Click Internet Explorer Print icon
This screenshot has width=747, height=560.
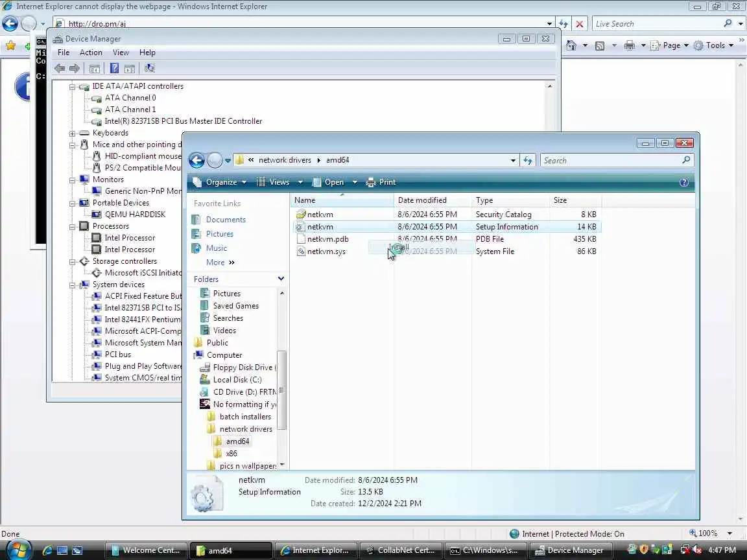coord(630,45)
